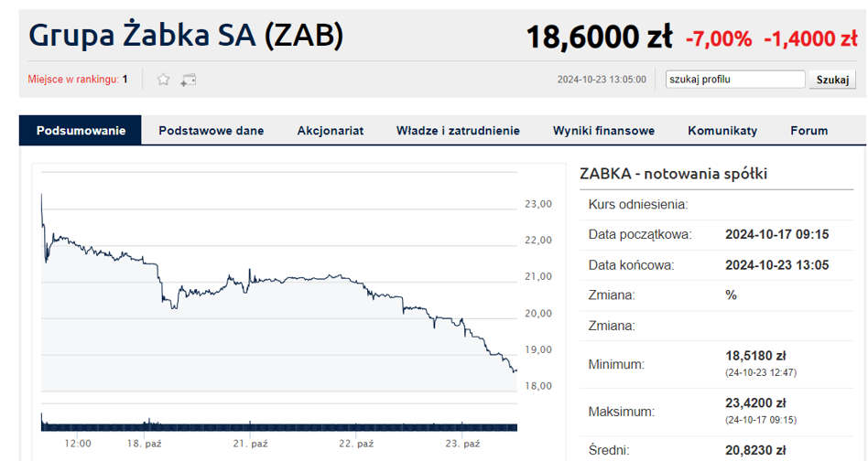This screenshot has height=461, width=868.
Task: Open the Podsumowanie tab
Action: (81, 131)
